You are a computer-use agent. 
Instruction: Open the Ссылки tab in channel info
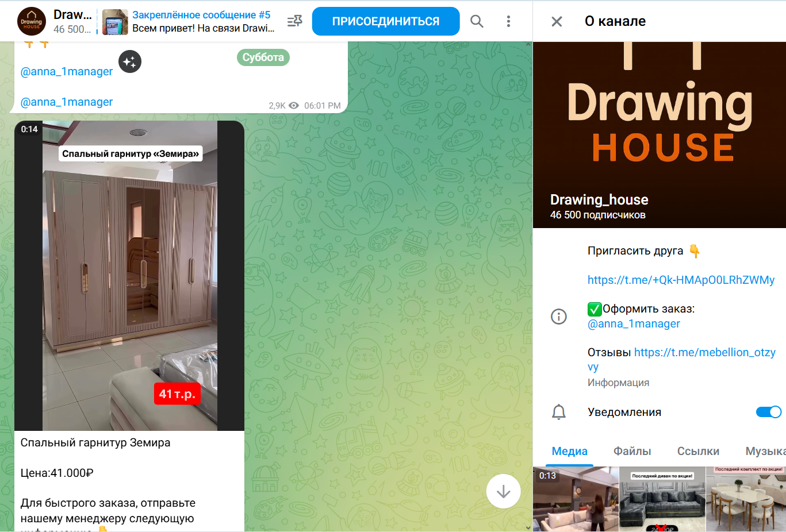(698, 452)
